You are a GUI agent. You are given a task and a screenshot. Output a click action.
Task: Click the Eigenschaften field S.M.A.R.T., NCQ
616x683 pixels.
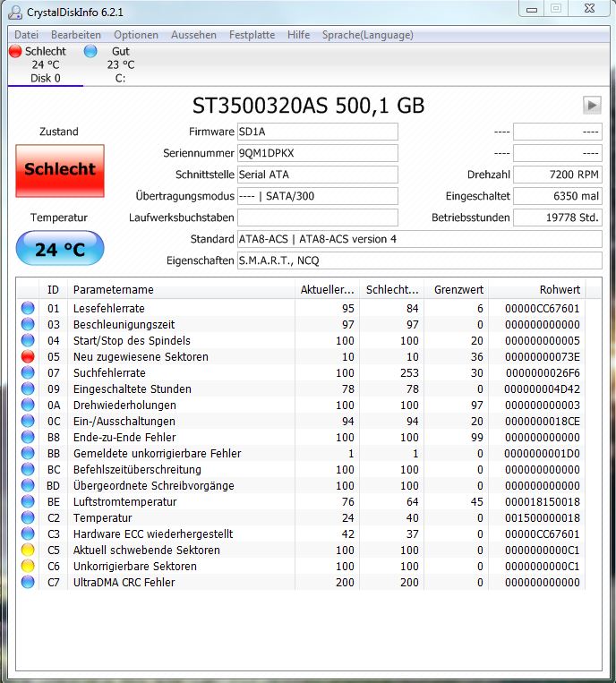click(420, 260)
